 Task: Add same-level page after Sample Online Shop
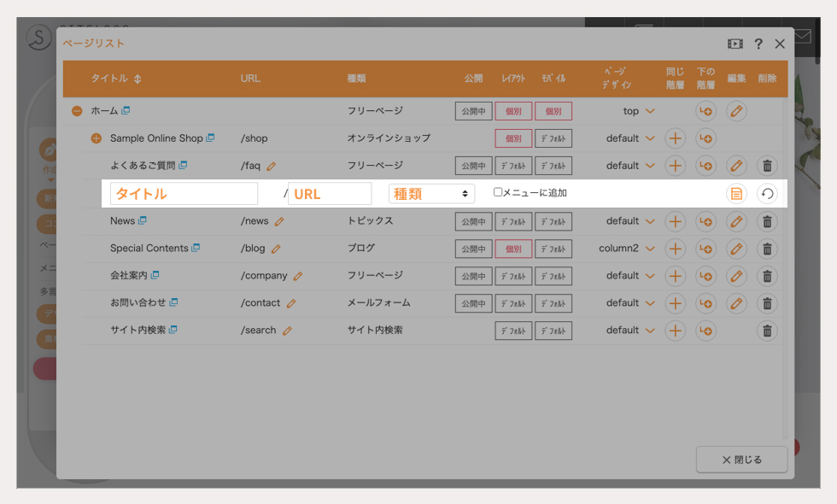[x=676, y=138]
